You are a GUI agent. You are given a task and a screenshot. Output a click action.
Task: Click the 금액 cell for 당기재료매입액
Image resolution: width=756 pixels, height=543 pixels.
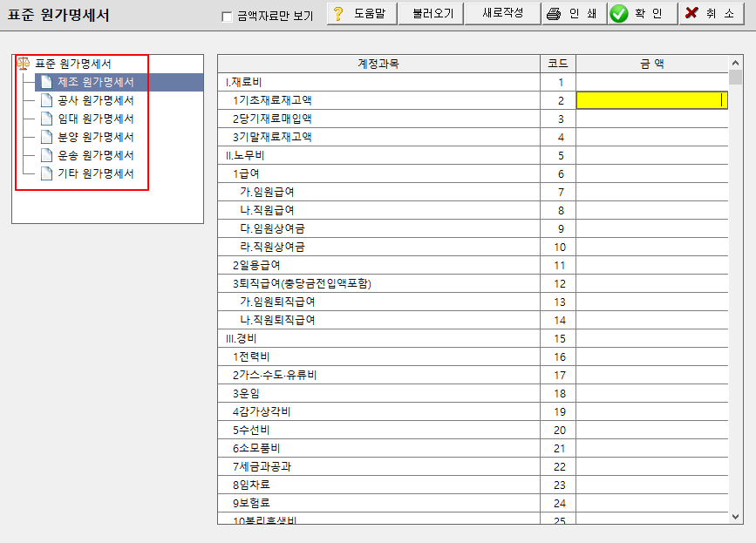(x=652, y=119)
